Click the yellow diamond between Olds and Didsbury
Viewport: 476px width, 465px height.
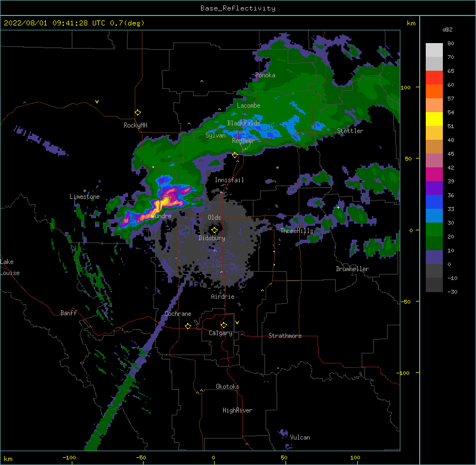[214, 230]
